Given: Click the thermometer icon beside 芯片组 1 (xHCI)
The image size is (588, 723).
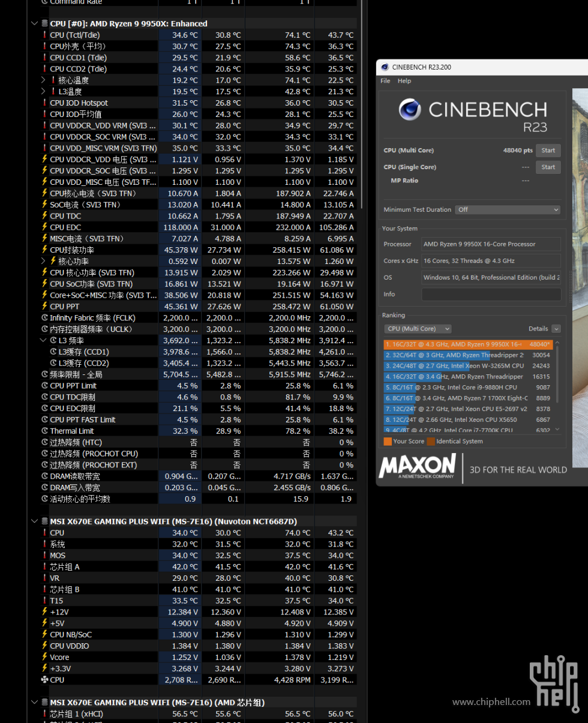Looking at the screenshot, I should [x=44, y=714].
